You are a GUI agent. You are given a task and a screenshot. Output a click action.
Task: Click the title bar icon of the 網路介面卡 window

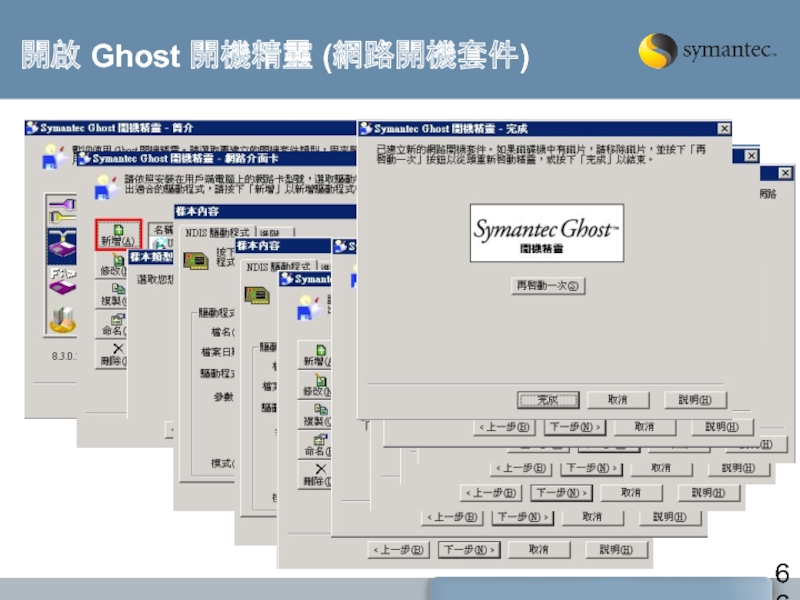85,158
